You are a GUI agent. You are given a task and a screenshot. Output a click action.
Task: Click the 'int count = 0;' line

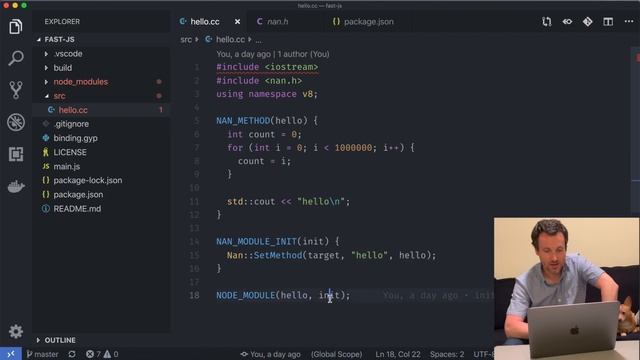[x=264, y=134]
